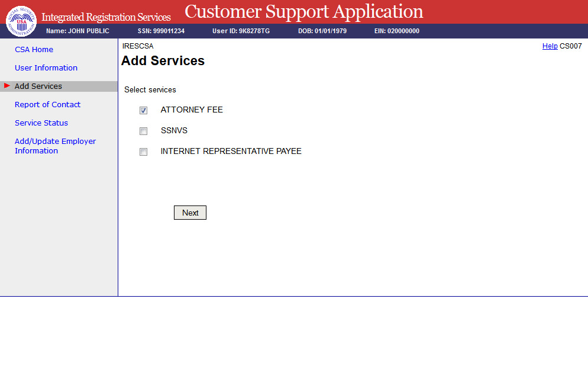Click the SSNVS label text
The height and width of the screenshot is (379, 588).
pos(174,131)
